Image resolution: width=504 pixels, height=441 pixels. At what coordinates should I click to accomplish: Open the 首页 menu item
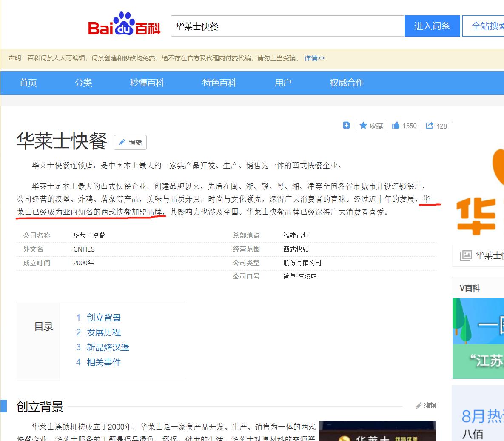tap(28, 83)
